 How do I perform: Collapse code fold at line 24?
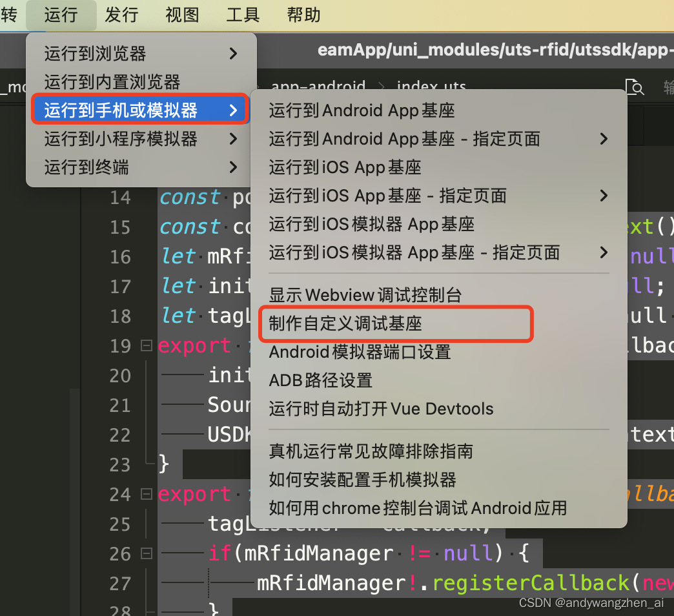tap(147, 495)
